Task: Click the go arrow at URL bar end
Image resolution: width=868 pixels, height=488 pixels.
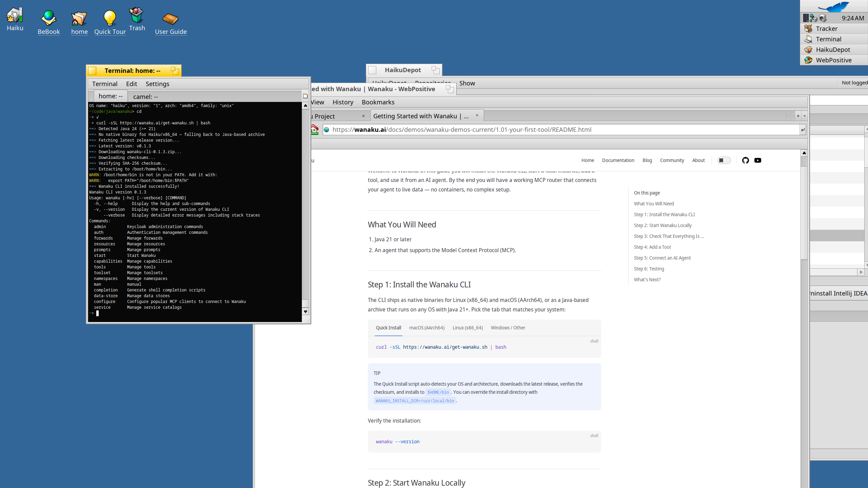Action: coord(803,130)
